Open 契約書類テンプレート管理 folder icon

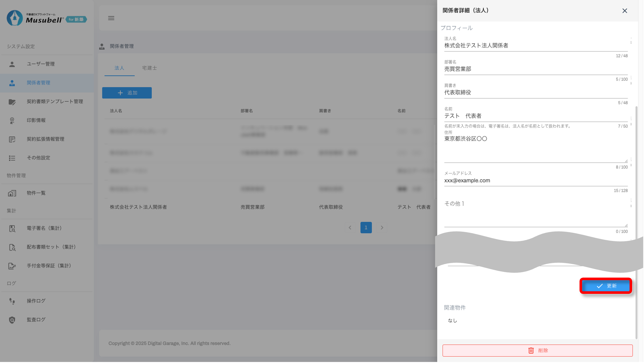point(12,102)
